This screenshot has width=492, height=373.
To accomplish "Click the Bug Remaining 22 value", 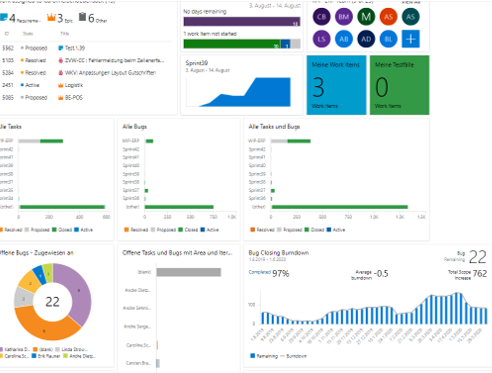I will 478,257.
